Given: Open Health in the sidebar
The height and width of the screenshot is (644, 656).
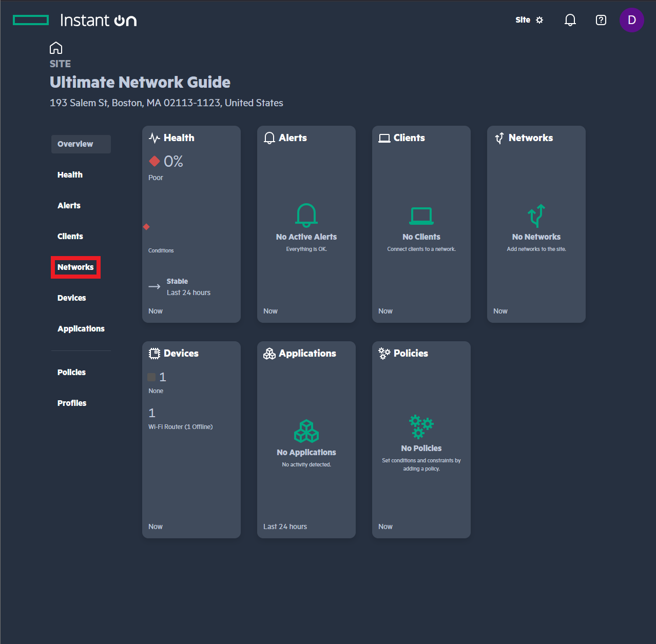Looking at the screenshot, I should click(70, 175).
